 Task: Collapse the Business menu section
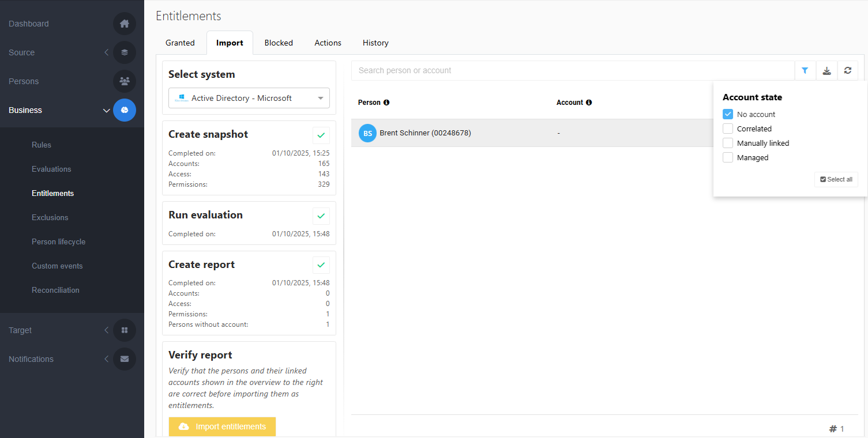click(106, 110)
